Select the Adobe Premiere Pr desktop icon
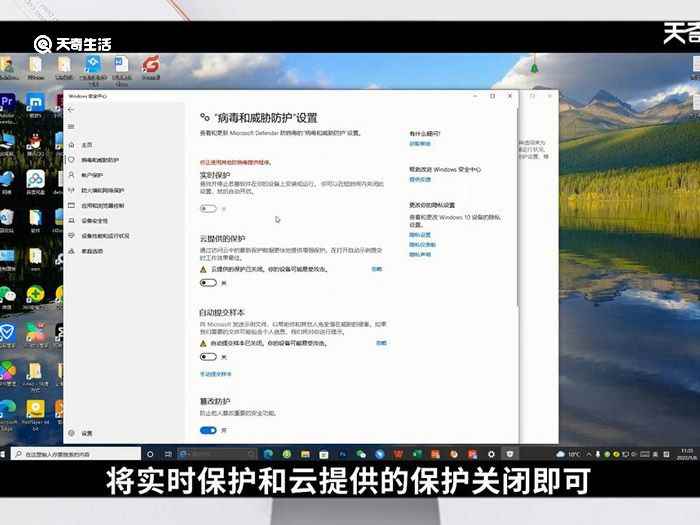 tap(8, 107)
